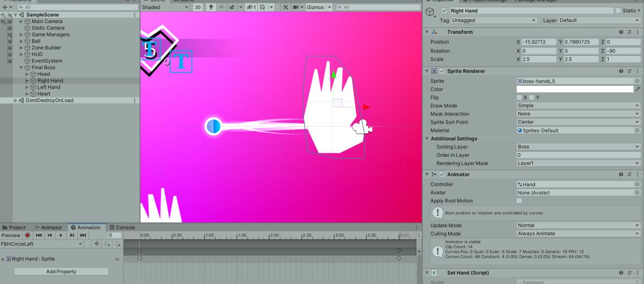
Task: Go to the first keyframe
Action: 39,235
